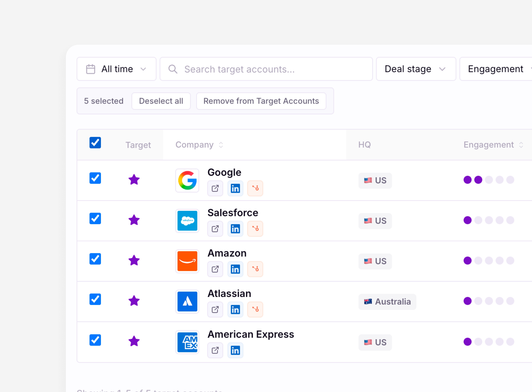Open the Salesforce company name link
532x392 pixels.
[233, 213]
